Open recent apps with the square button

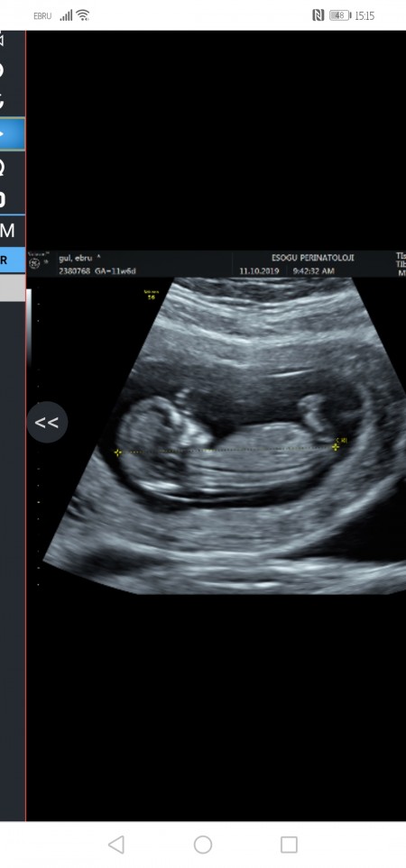point(289,845)
